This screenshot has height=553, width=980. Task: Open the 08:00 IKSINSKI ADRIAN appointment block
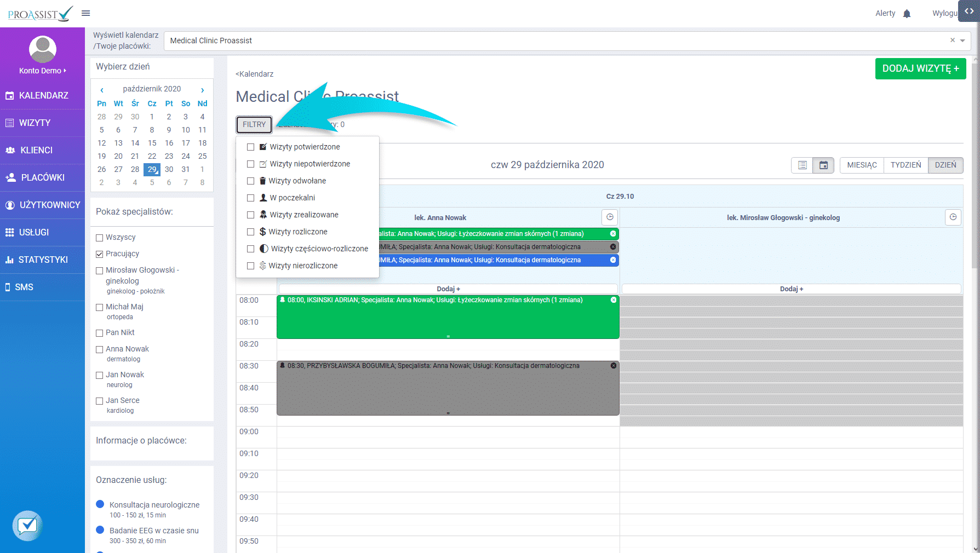[448, 317]
